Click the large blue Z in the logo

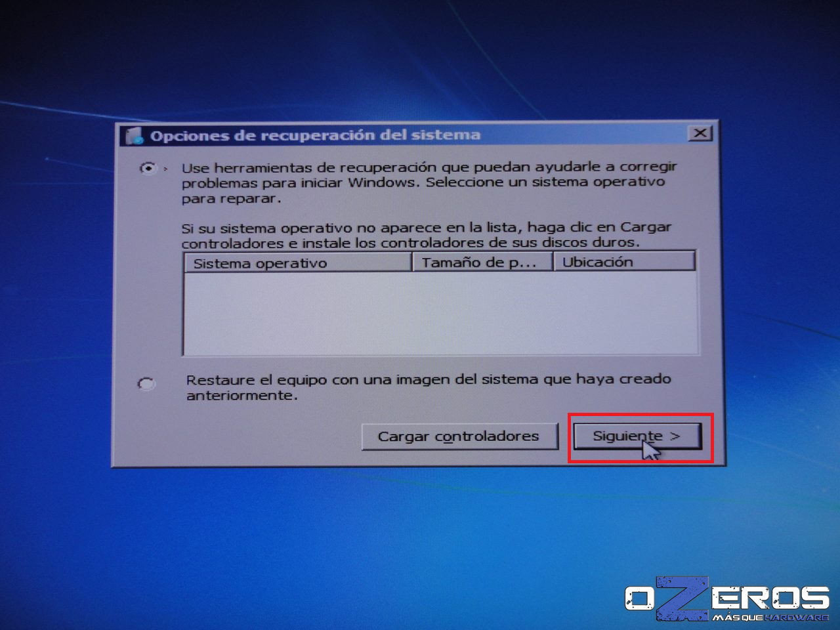682,597
